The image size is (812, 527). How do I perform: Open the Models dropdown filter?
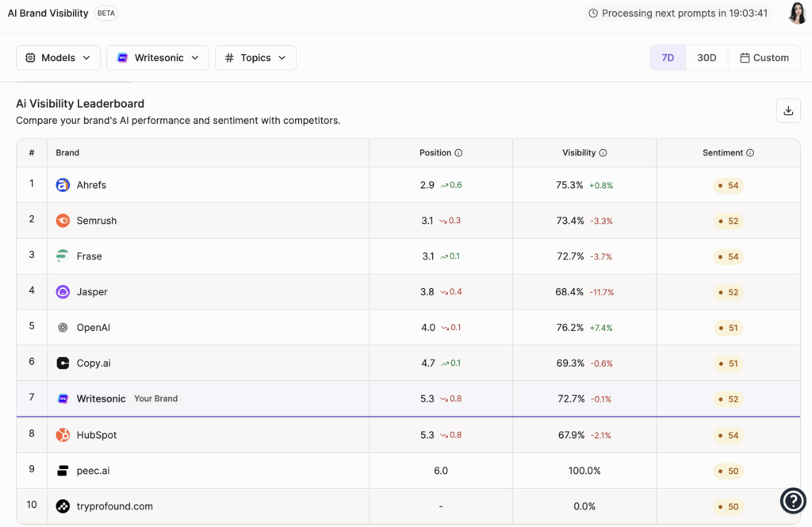pyautogui.click(x=58, y=58)
